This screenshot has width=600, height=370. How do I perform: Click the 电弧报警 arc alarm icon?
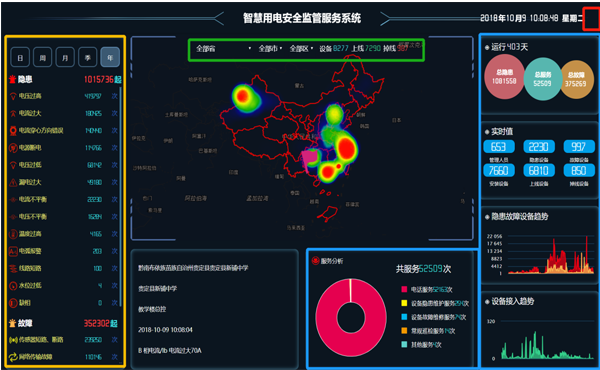(13, 251)
